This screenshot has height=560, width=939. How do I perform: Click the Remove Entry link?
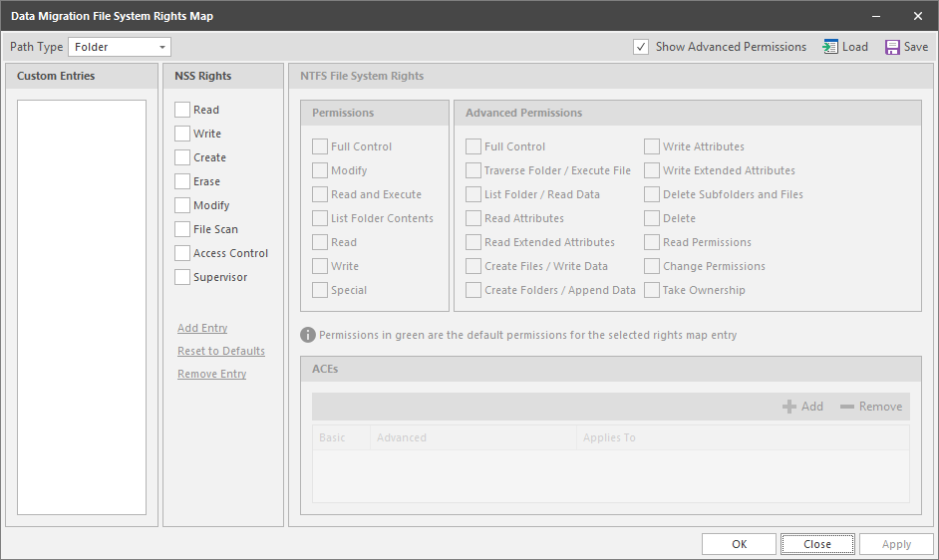pos(212,374)
